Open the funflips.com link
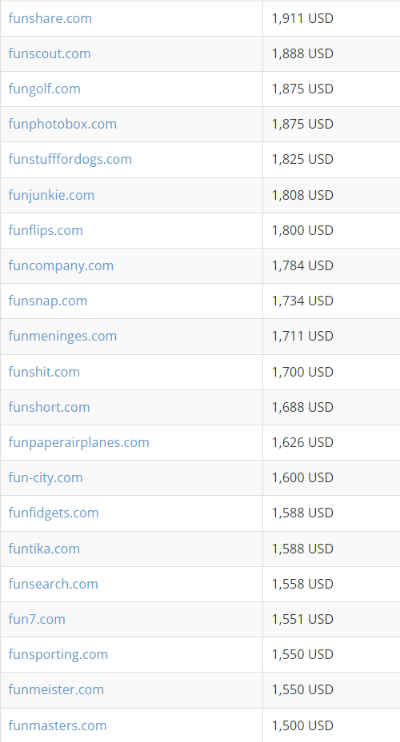 tap(45, 230)
